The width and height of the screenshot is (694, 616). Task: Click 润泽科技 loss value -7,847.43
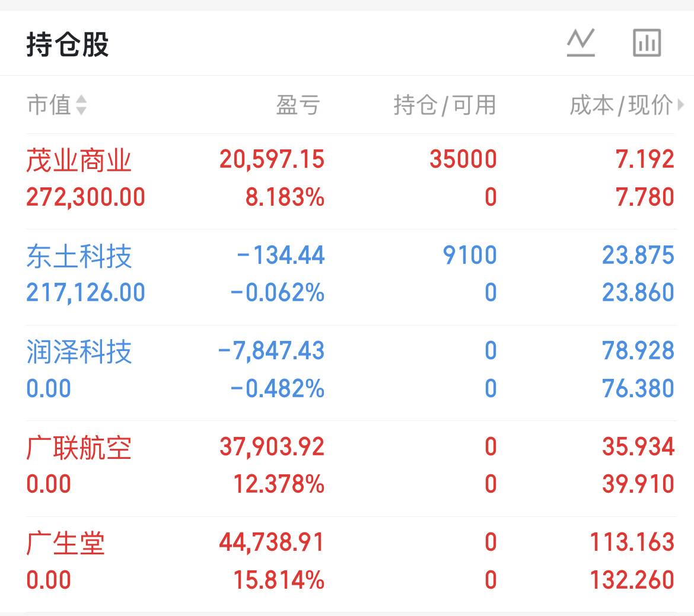click(x=271, y=351)
